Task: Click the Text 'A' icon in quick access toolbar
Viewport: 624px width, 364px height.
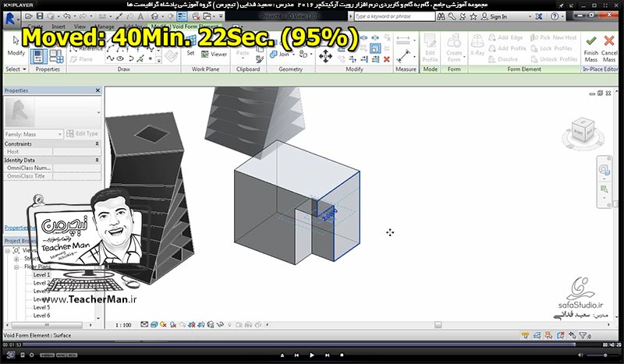Action: coord(140,16)
